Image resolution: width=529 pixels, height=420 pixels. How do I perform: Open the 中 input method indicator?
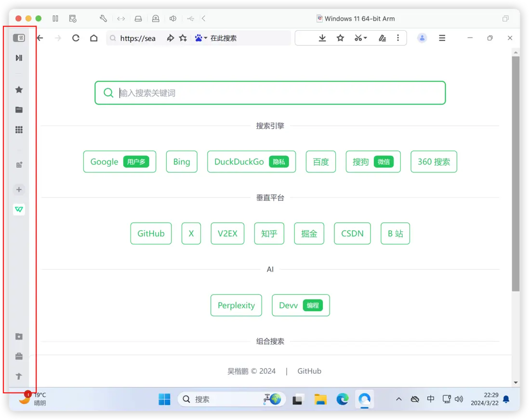(x=431, y=399)
